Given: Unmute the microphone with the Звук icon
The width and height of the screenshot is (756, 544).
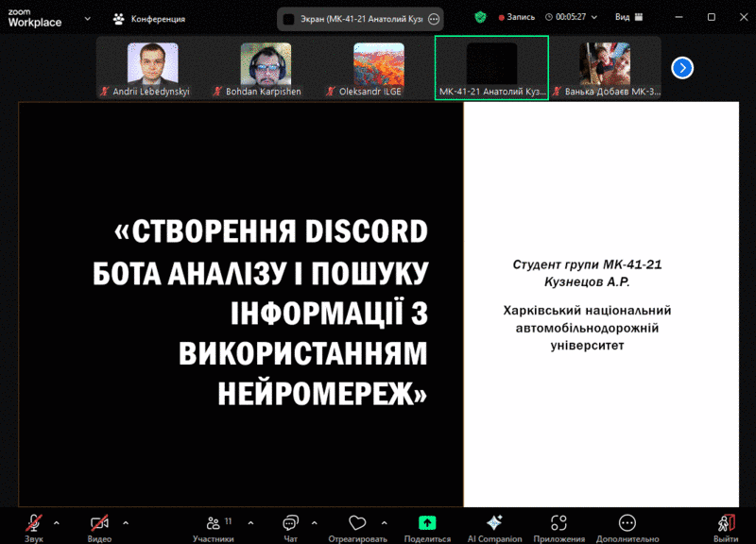Looking at the screenshot, I should 34,523.
